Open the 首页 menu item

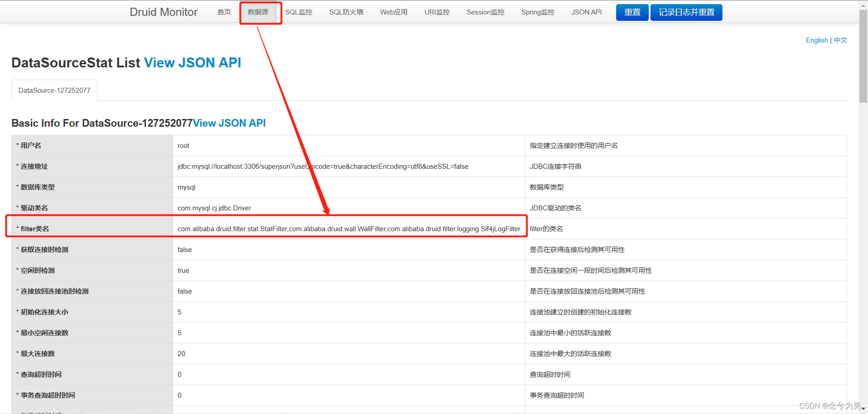224,12
